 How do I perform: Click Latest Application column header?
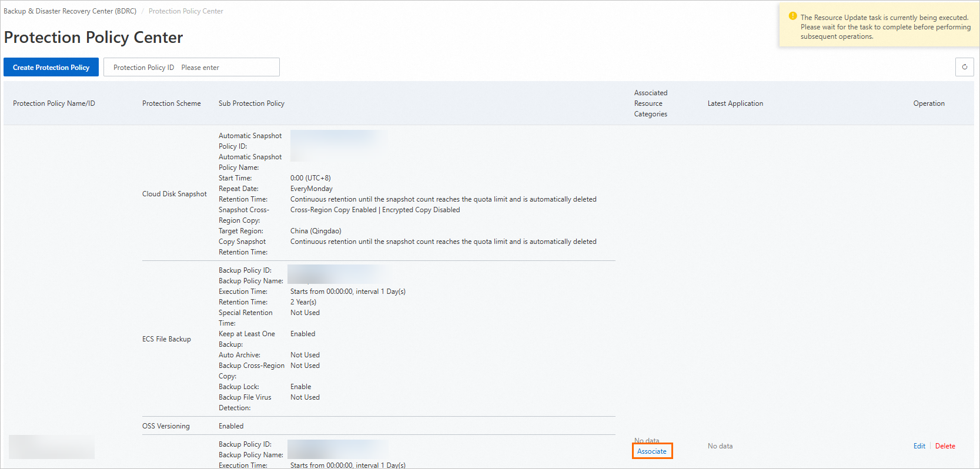735,103
